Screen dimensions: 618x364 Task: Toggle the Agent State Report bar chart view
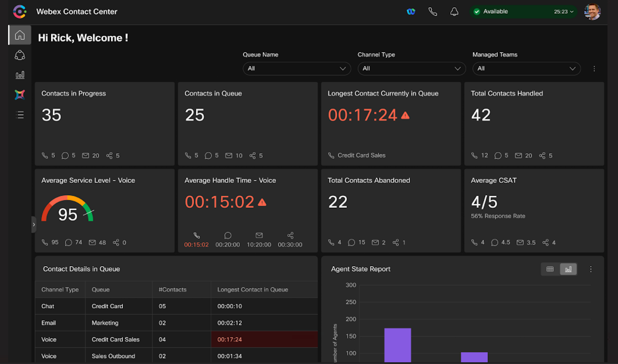click(x=569, y=269)
